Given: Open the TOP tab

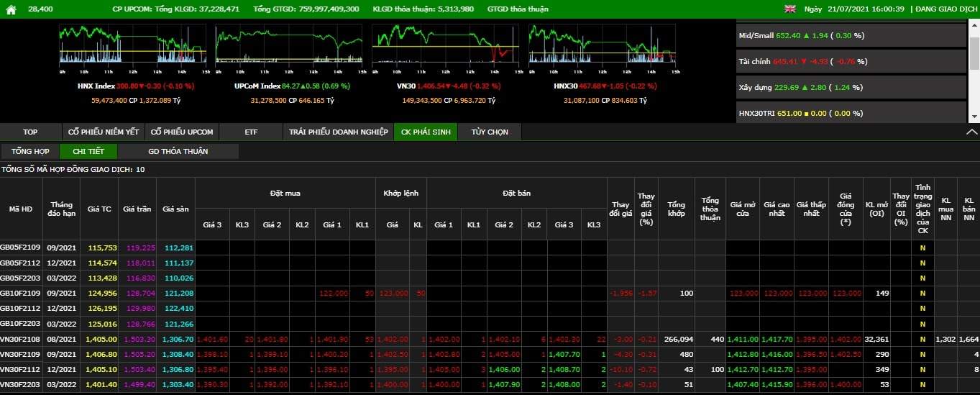Looking at the screenshot, I should 30,132.
